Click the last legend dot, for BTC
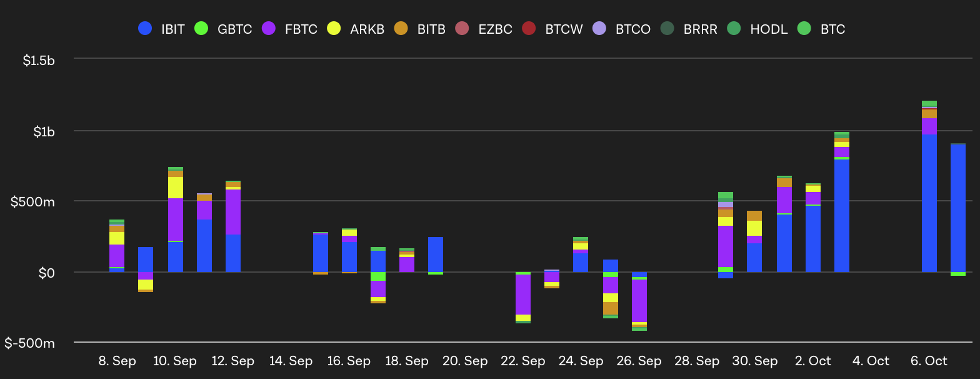The width and height of the screenshot is (980, 379). tap(804, 28)
